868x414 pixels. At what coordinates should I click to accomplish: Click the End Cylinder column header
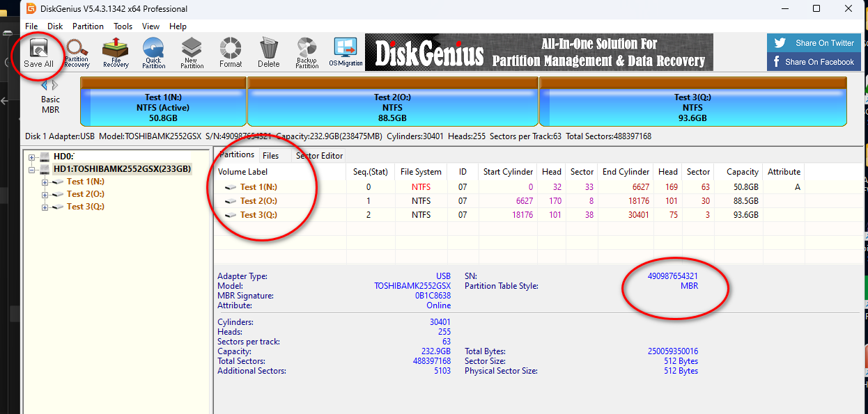coord(626,172)
